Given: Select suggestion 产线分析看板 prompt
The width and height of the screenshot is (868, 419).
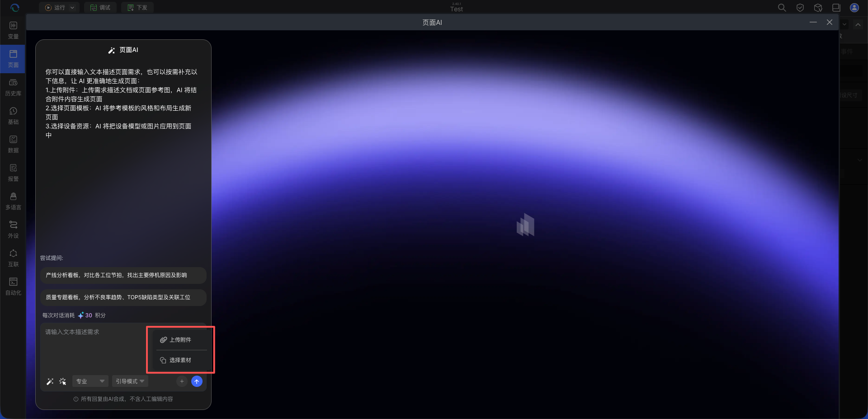Looking at the screenshot, I should click(x=123, y=275).
